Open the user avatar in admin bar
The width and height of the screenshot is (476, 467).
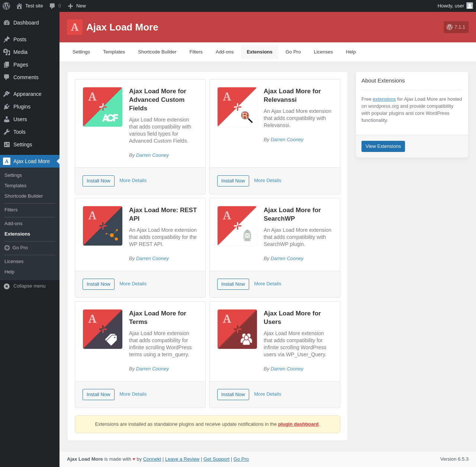[470, 6]
